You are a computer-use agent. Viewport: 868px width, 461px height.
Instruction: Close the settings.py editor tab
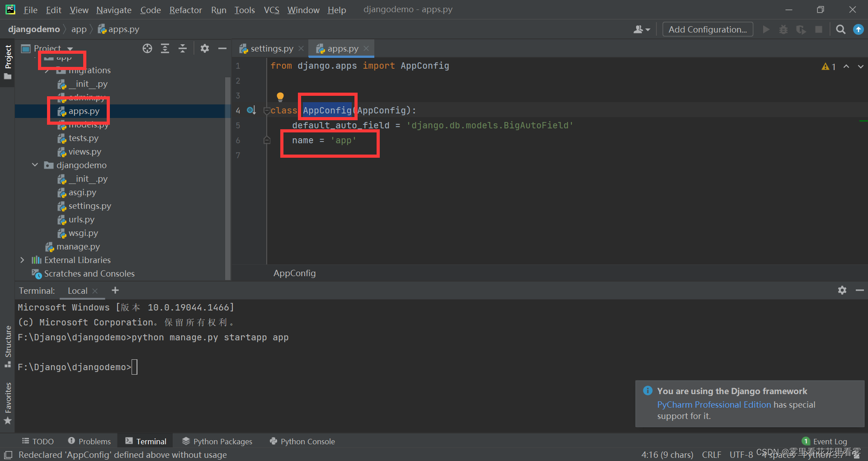click(301, 48)
